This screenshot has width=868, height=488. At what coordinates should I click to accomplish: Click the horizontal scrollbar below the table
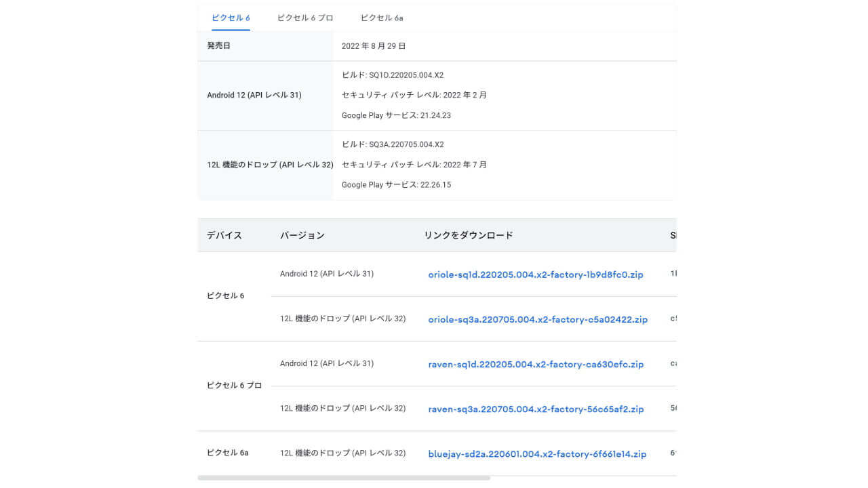(344, 478)
